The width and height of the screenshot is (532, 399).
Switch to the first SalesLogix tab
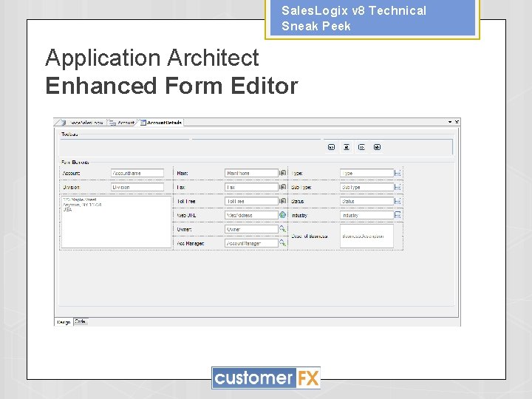tap(83, 123)
